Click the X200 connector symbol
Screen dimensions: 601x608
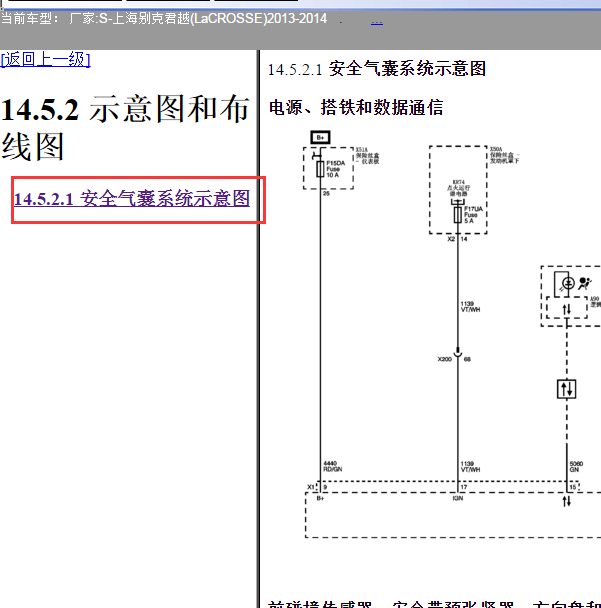458,353
